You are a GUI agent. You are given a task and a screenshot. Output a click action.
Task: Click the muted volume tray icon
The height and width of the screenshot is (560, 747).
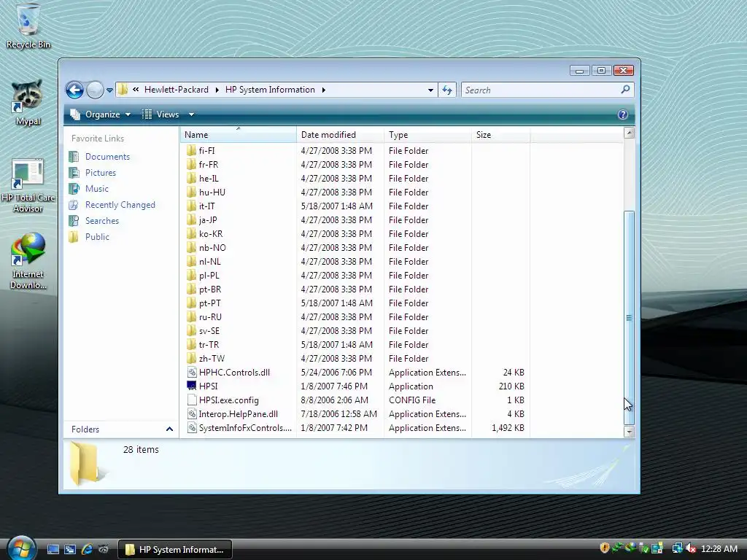click(690, 548)
